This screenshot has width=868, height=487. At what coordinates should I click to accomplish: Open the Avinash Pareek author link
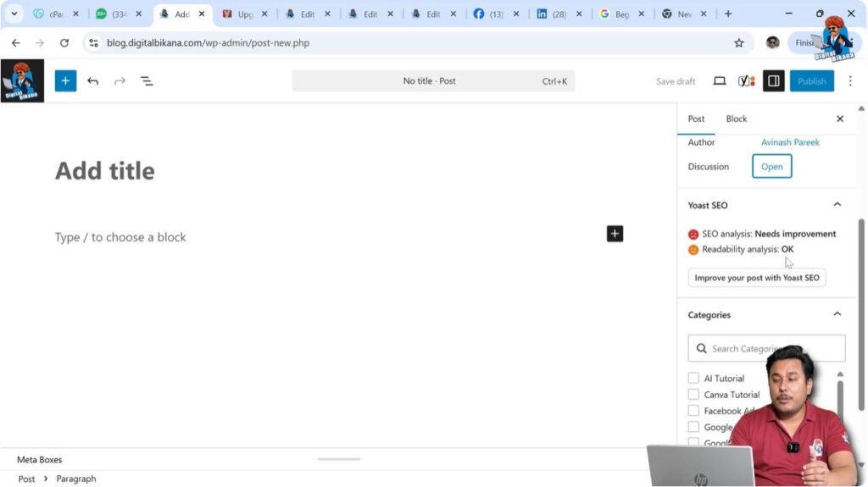(790, 142)
